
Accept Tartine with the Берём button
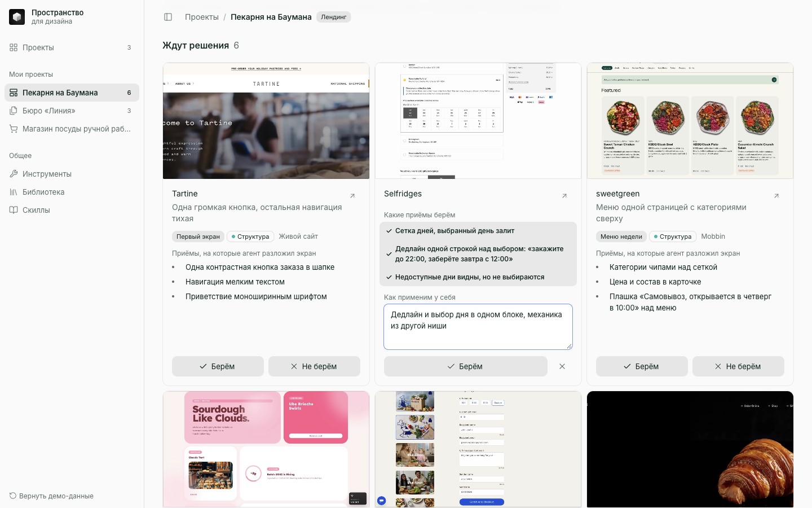(x=218, y=366)
